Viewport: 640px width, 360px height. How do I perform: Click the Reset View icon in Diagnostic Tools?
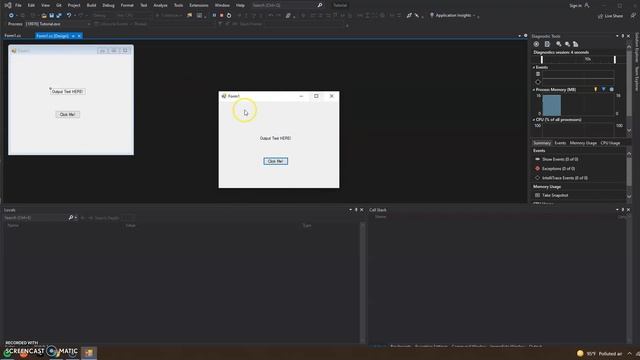[x=576, y=44]
